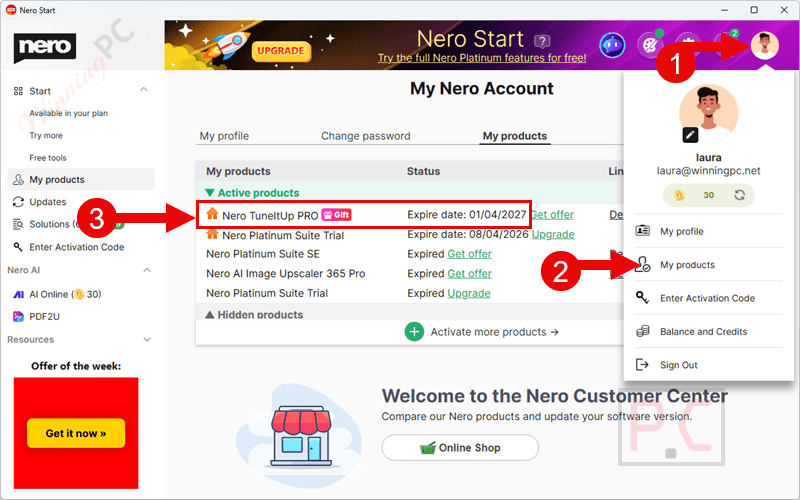800x500 pixels.
Task: Expand the Resources section chevron
Action: [x=147, y=339]
